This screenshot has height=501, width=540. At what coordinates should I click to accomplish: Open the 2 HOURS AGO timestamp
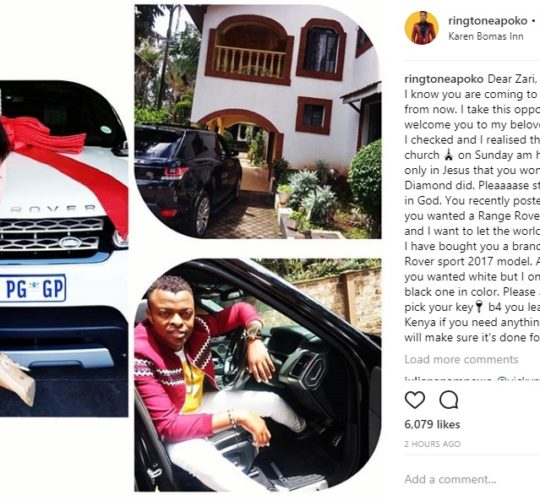pos(432,444)
